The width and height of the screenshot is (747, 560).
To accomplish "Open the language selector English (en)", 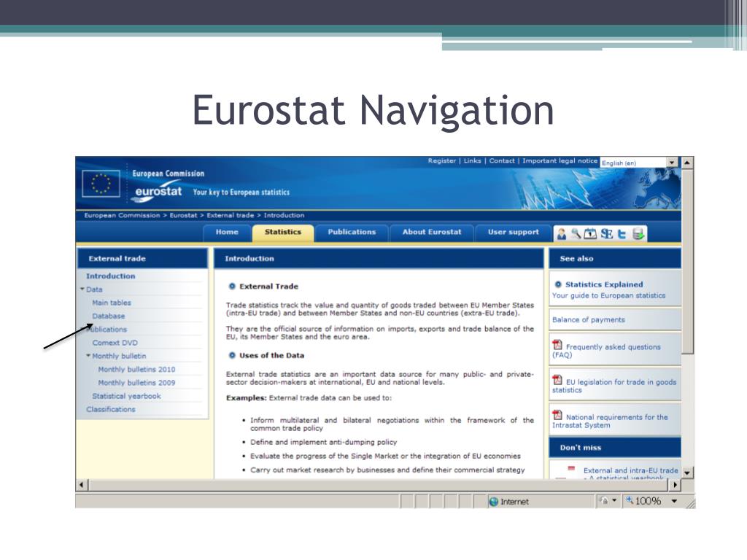I will click(x=639, y=163).
